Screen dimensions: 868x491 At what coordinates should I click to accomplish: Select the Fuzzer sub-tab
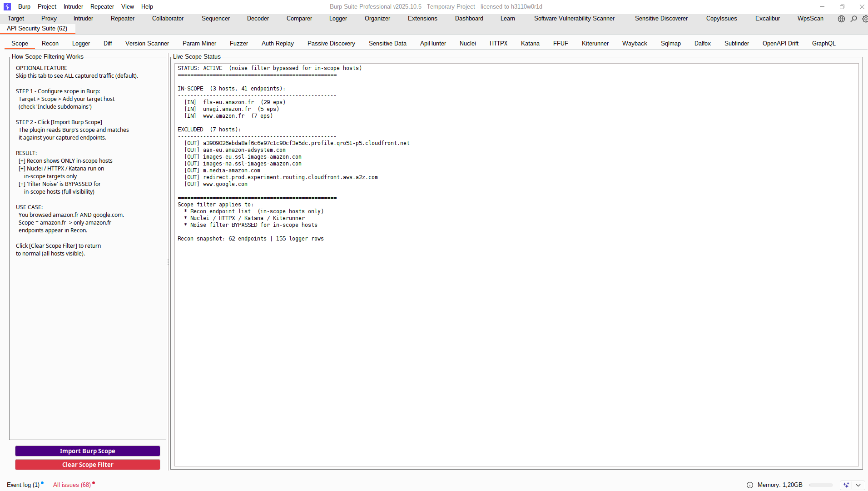[239, 44]
